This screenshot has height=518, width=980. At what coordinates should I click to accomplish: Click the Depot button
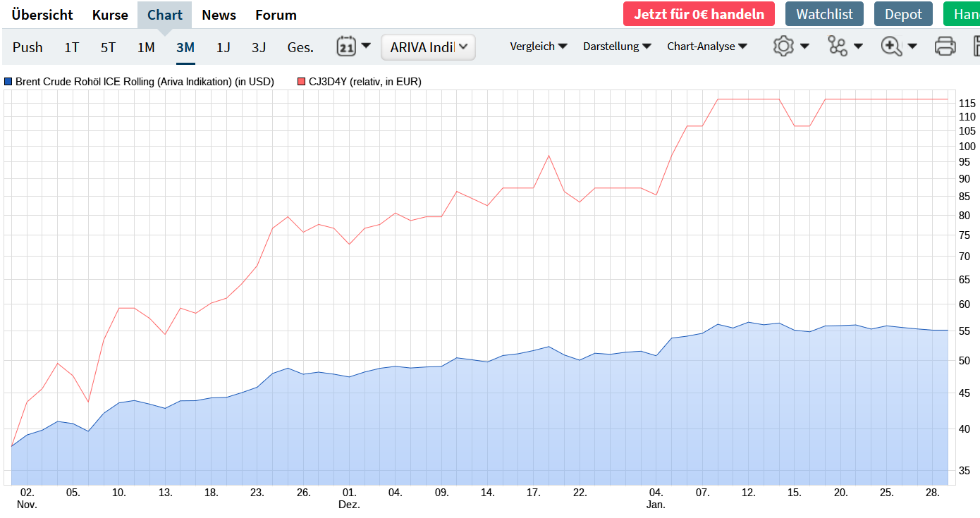[903, 14]
